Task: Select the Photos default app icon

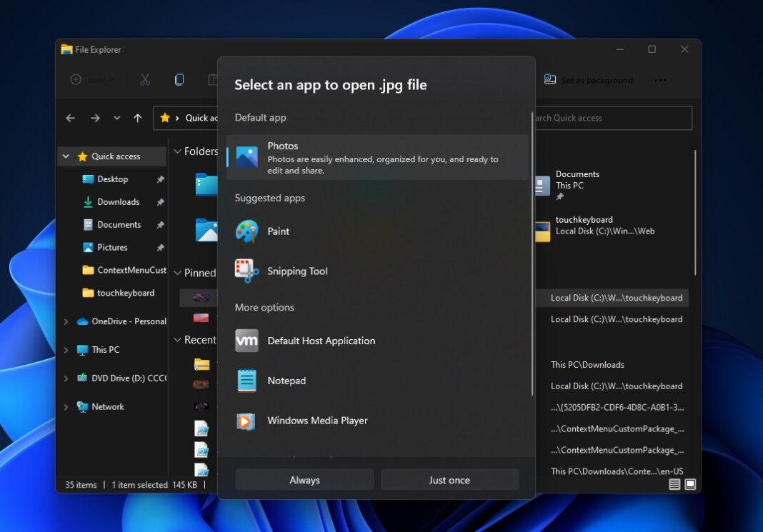Action: tap(246, 156)
